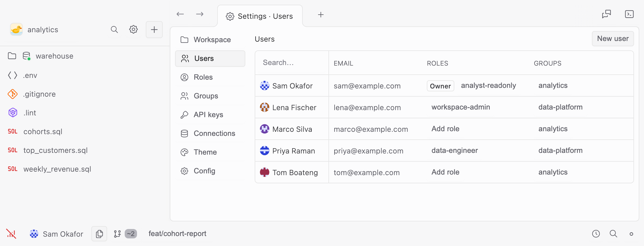
Task: Click the ~2 changes badge
Action: tap(131, 234)
